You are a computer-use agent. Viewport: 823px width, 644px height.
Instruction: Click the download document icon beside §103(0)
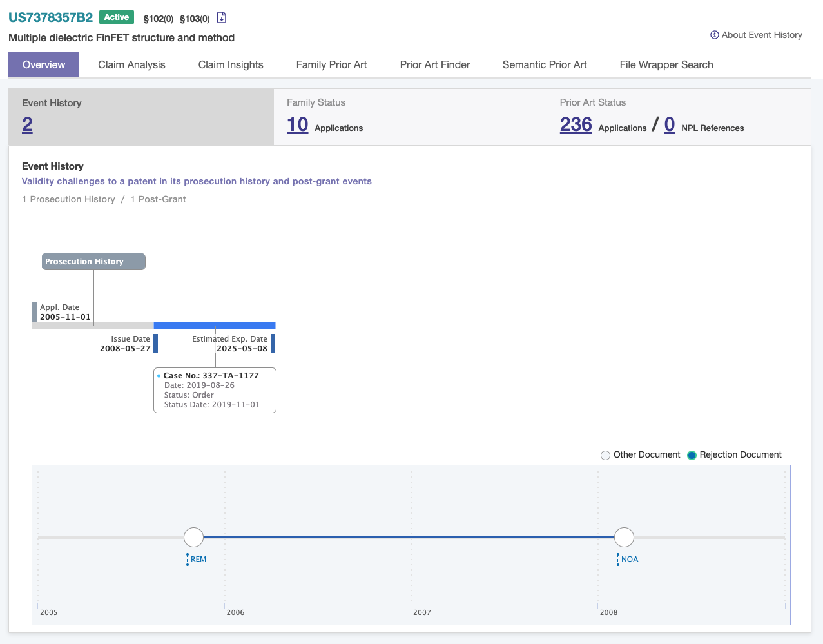(222, 17)
